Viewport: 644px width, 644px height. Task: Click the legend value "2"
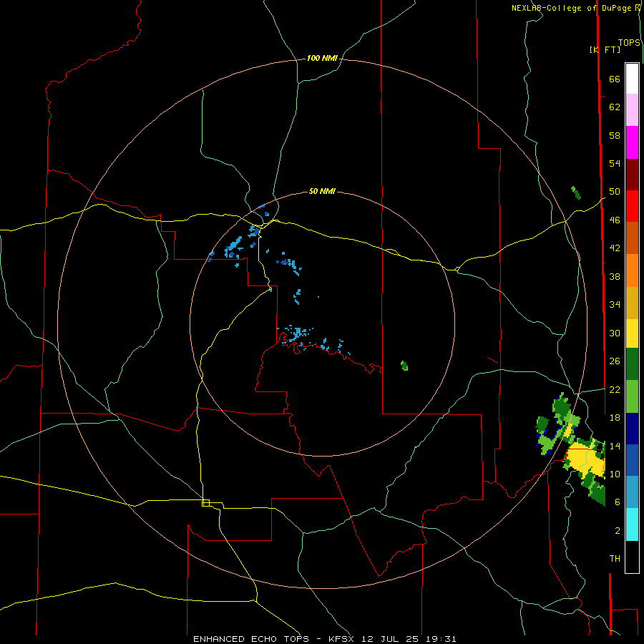click(x=617, y=531)
